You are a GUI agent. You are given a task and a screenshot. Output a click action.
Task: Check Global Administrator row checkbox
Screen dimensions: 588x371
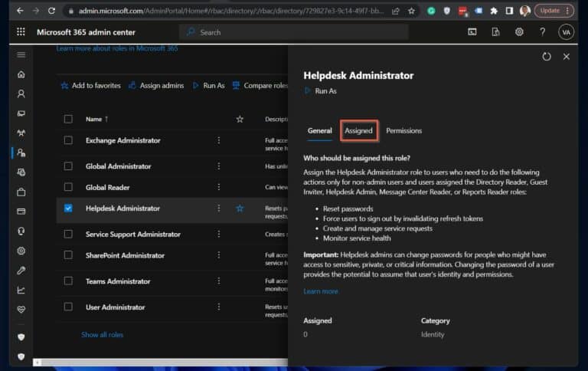[x=68, y=166]
